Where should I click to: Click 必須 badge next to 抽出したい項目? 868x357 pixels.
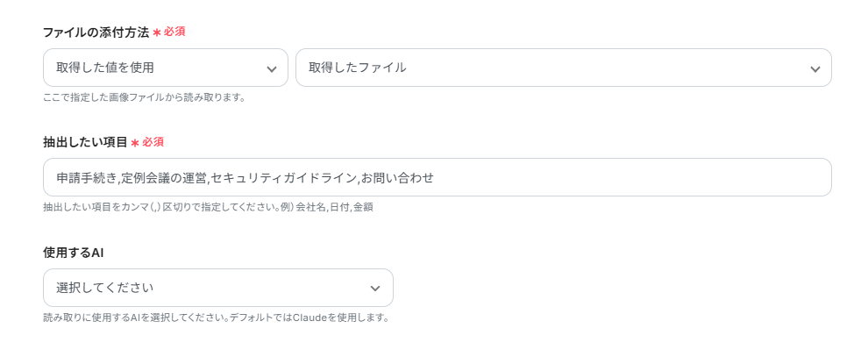point(153,141)
